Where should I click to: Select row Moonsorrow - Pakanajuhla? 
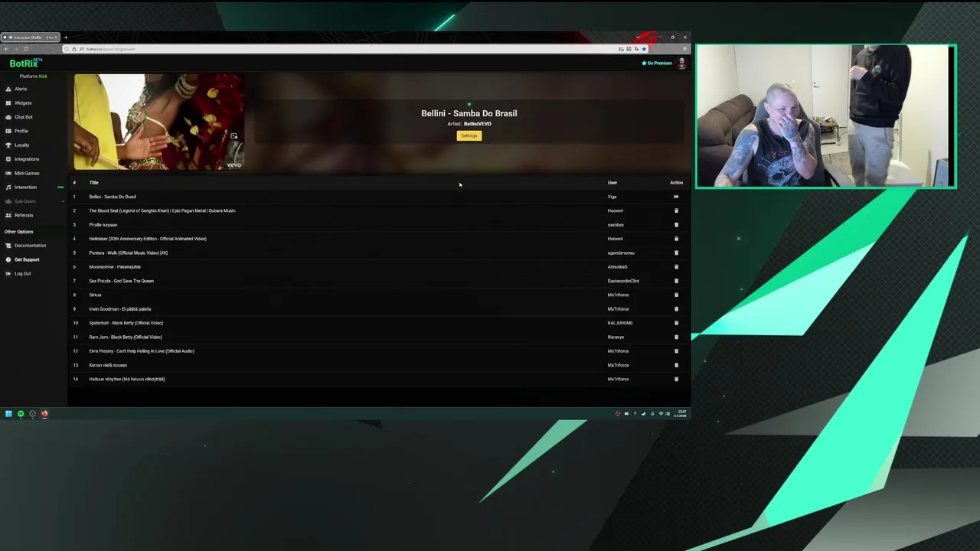(x=378, y=267)
